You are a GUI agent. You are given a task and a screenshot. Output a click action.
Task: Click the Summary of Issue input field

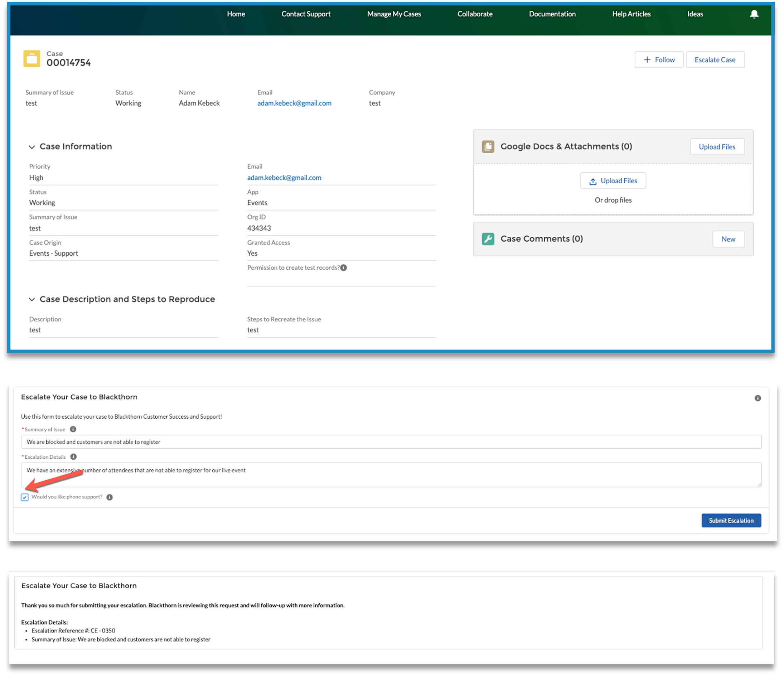point(391,442)
